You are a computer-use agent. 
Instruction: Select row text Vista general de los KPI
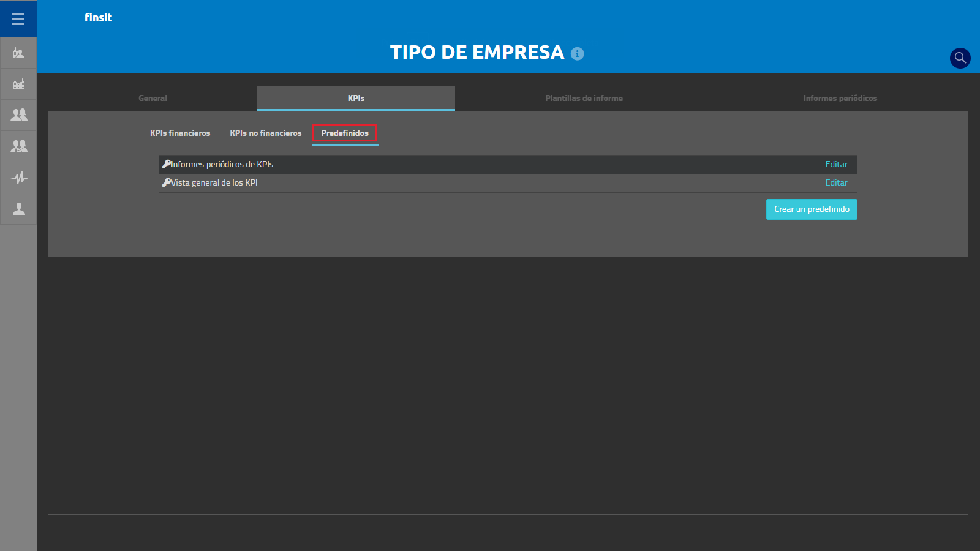click(x=214, y=182)
